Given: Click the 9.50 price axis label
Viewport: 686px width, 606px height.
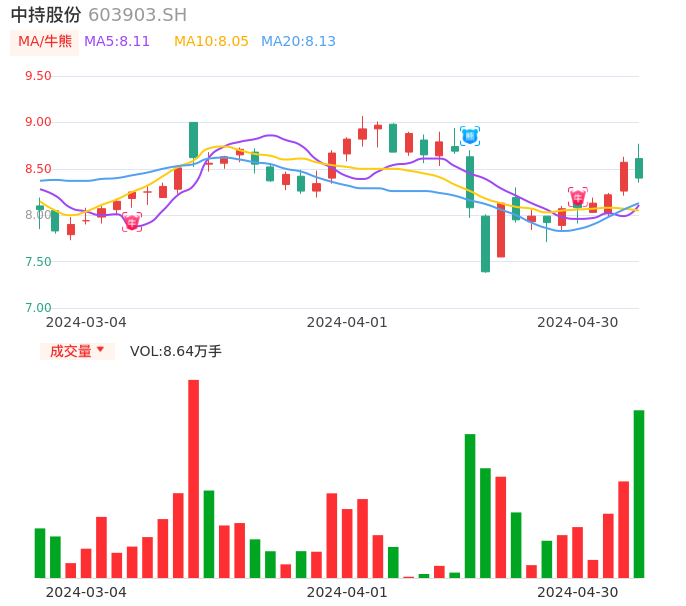Looking at the screenshot, I should (38, 76).
